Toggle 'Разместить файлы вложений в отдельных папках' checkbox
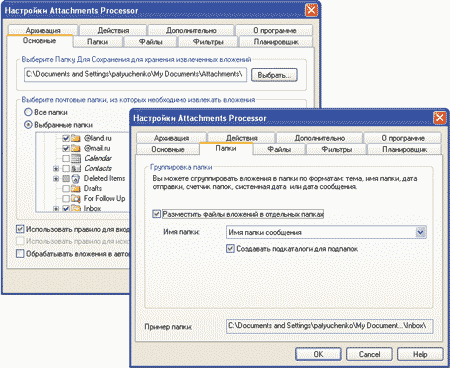 coord(156,214)
